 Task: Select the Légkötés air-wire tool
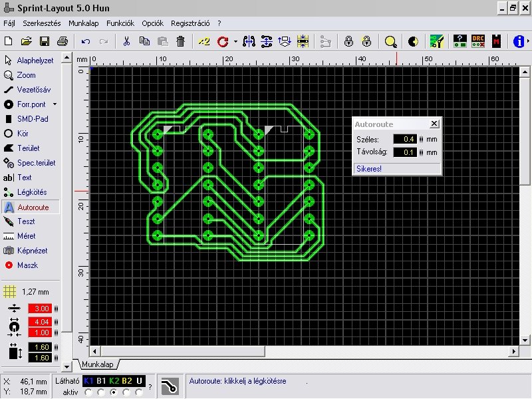30,192
